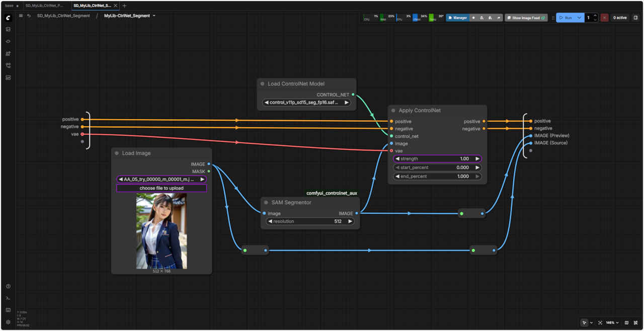This screenshot has height=331, width=644.
Task: Open settings gear in the left sidebar
Action: tap(8, 322)
